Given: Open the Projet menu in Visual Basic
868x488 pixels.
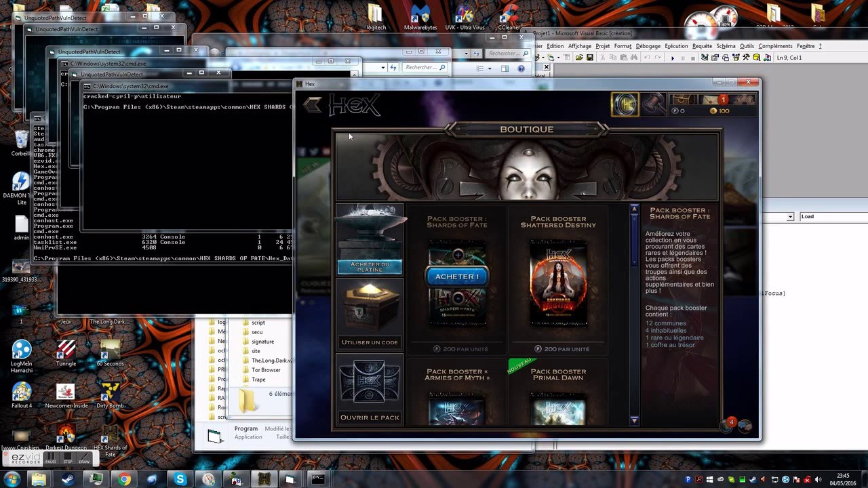Looking at the screenshot, I should click(x=603, y=46).
